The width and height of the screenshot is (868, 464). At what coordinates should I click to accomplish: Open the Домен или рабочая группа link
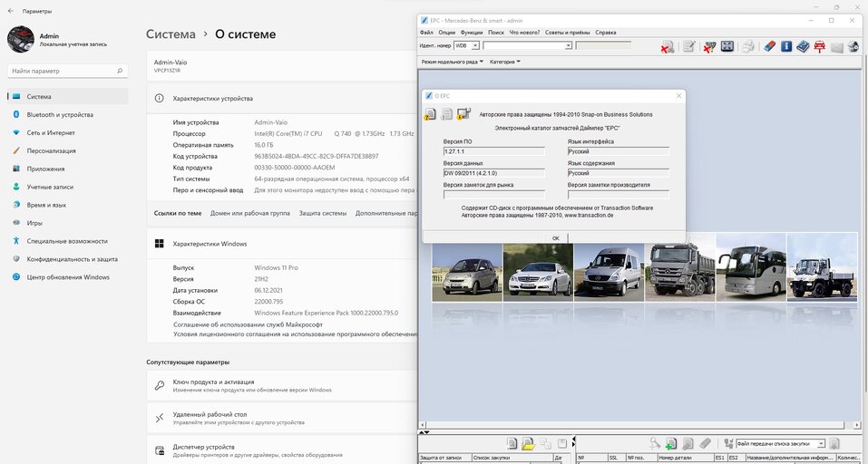click(250, 213)
